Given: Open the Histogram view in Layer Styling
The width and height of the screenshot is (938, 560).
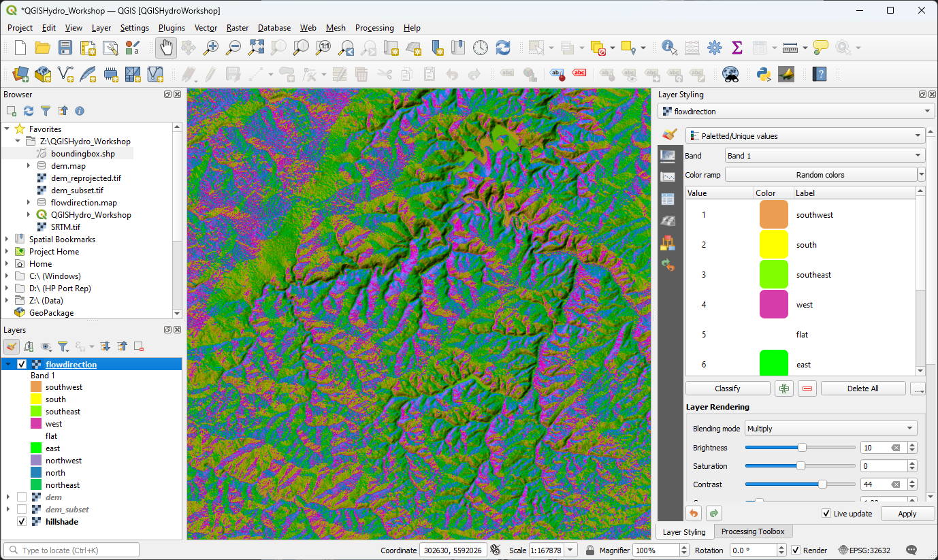Looking at the screenshot, I should coord(669,176).
